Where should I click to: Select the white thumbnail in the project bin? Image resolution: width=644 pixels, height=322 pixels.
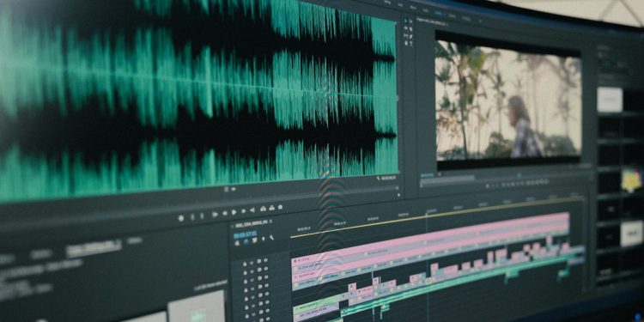610,100
